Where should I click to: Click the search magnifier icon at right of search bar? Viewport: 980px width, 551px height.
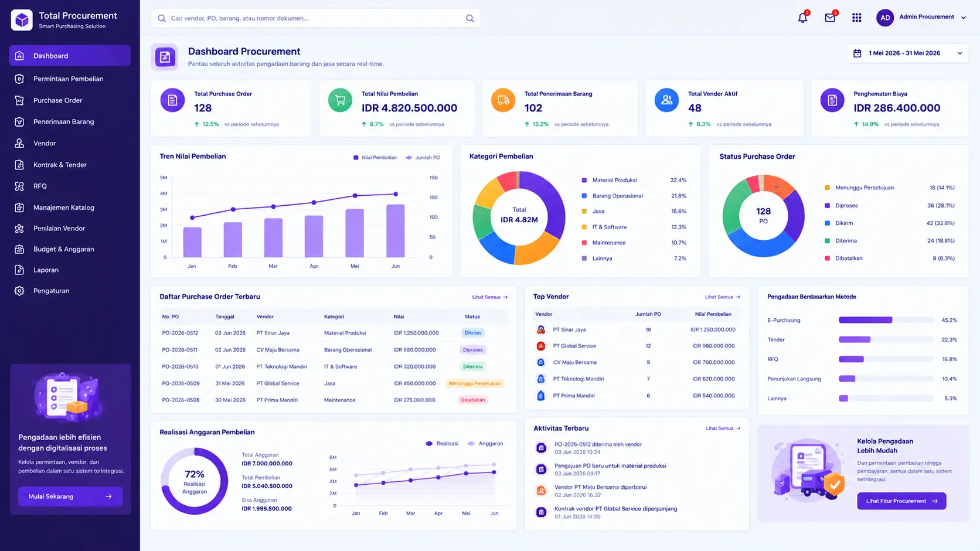click(x=469, y=18)
